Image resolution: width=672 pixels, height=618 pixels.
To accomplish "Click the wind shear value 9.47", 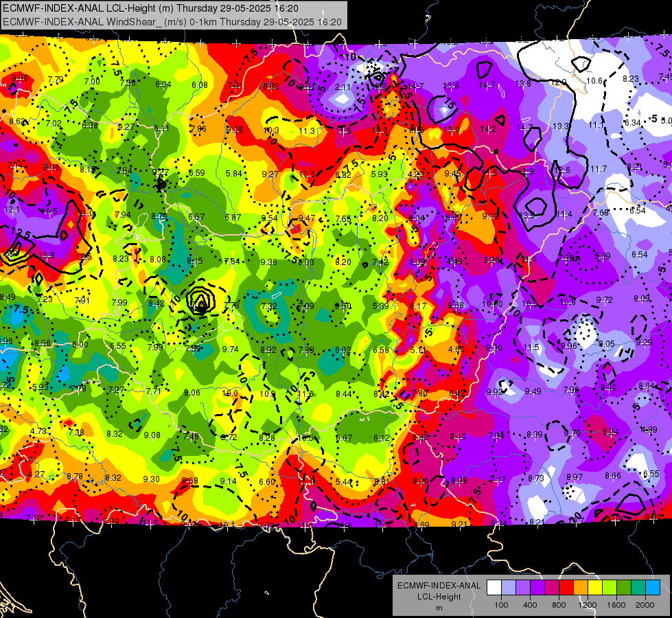I will point(306,218).
